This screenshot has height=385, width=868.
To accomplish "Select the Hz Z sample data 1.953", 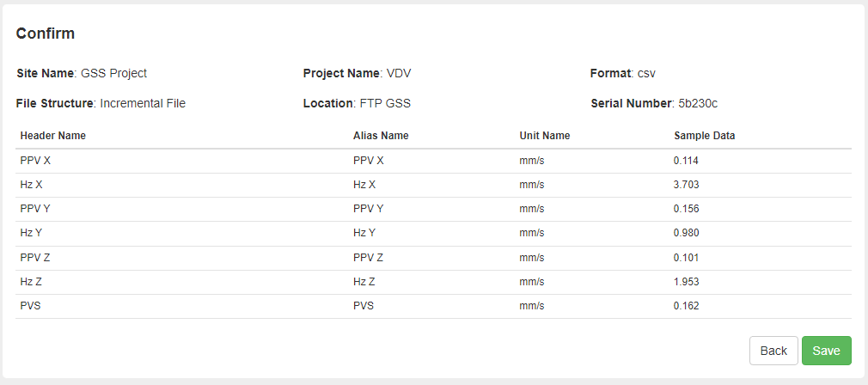I will tap(687, 282).
